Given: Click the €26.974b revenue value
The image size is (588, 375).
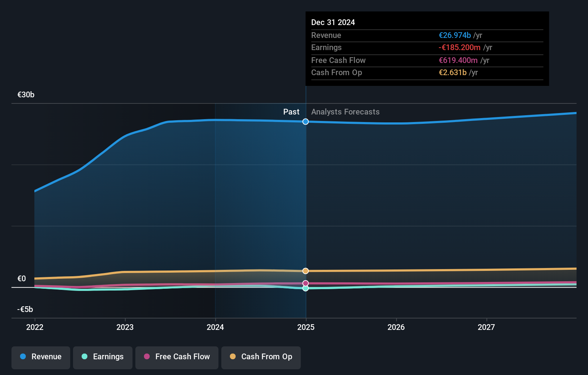Looking at the screenshot, I should tap(455, 35).
